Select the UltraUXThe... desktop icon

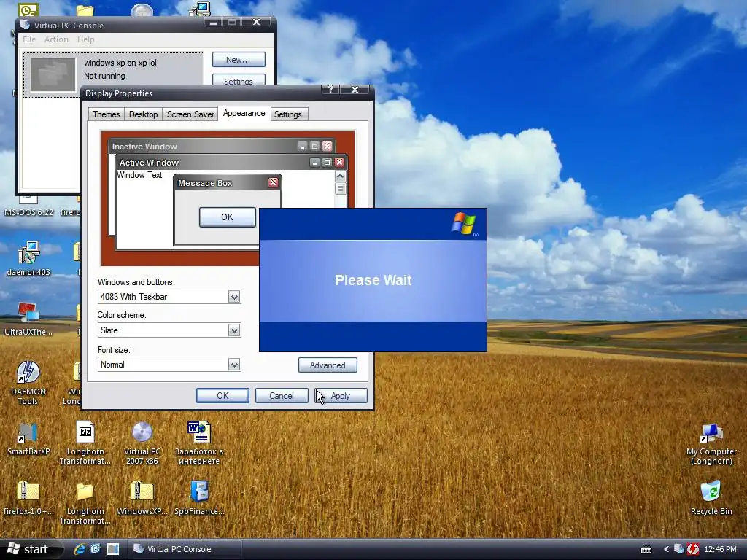coord(28,318)
